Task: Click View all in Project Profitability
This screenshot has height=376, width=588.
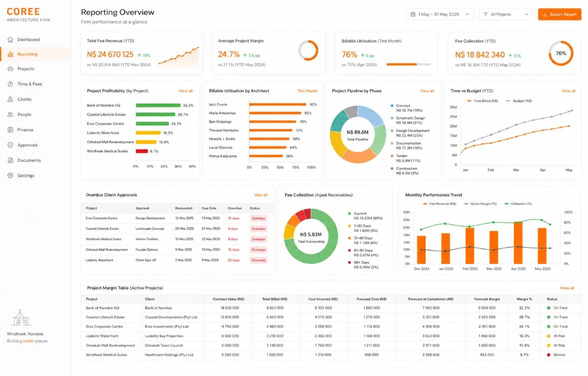Action: pyautogui.click(x=186, y=91)
